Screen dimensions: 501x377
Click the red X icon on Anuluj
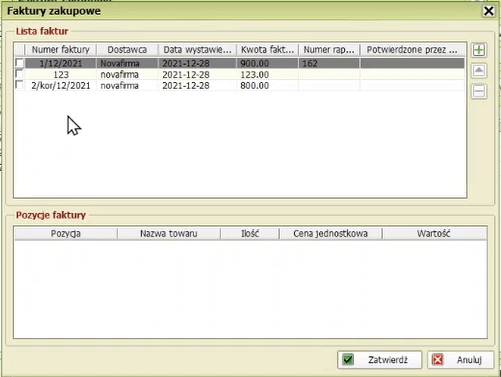(x=438, y=360)
